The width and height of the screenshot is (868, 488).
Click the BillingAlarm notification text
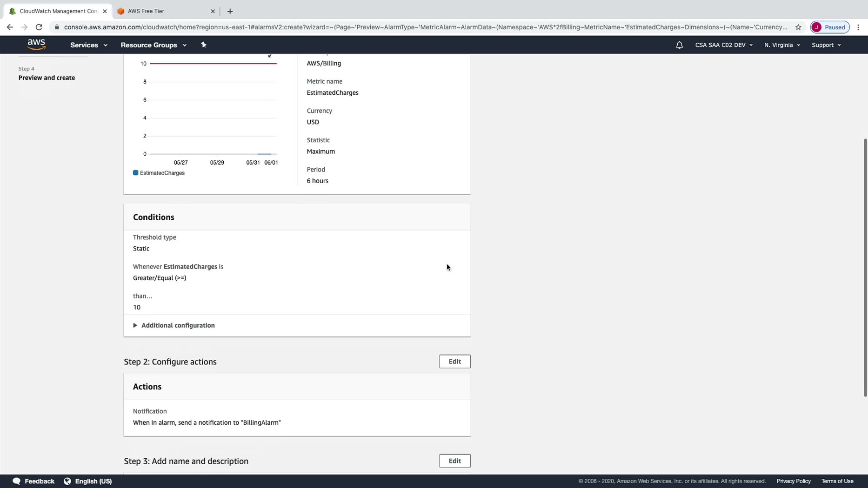tap(207, 422)
